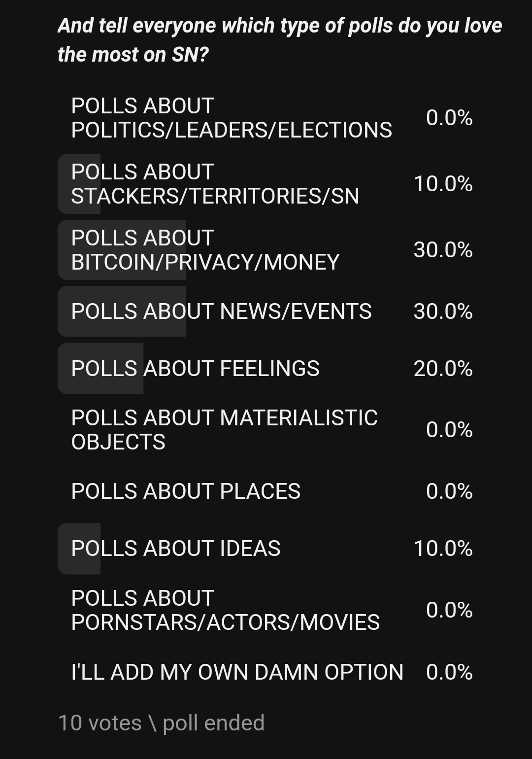This screenshot has width=532, height=759.
Task: Pick the Polls About Ideas option
Action: [176, 549]
